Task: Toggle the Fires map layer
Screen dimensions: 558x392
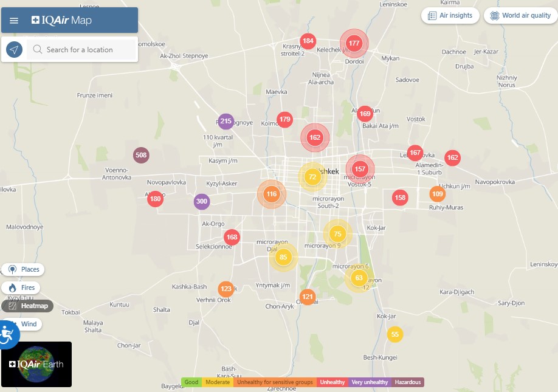Action: [22, 287]
